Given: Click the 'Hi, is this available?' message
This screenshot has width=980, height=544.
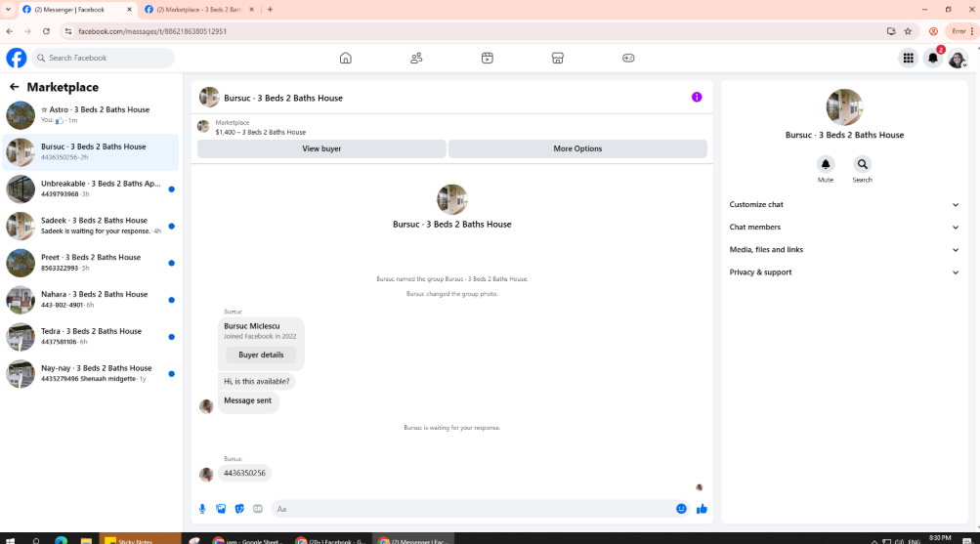Looking at the screenshot, I should (256, 382).
